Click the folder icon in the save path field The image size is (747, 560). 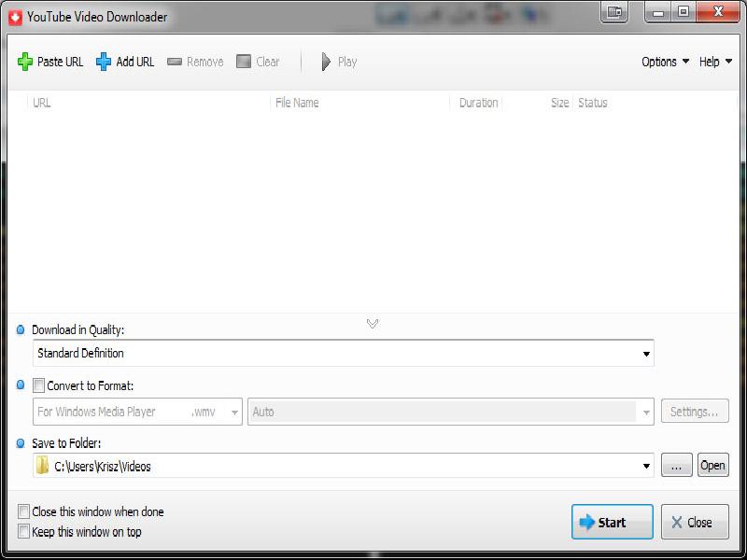point(42,465)
